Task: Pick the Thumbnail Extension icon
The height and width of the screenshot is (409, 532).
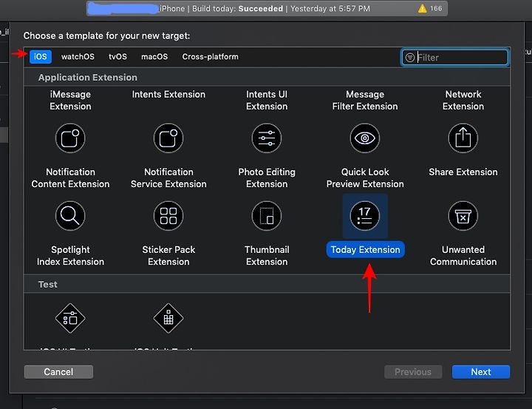Action: [x=267, y=216]
